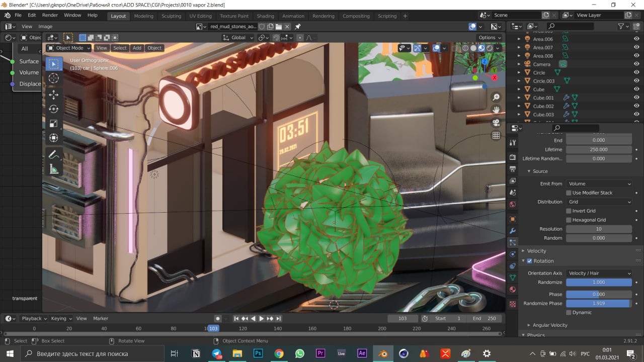644x362 pixels.
Task: Open Global transform orientation dropdown
Action: [238, 38]
